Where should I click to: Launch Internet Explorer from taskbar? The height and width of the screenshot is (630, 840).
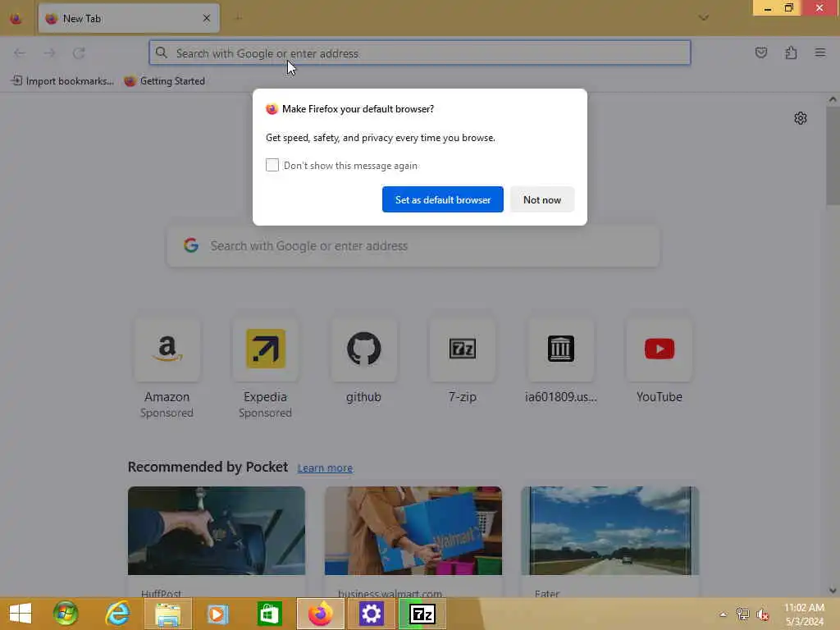pos(116,614)
